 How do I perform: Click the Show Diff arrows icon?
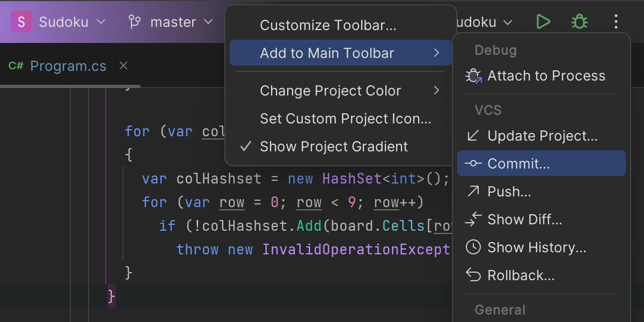[473, 219]
